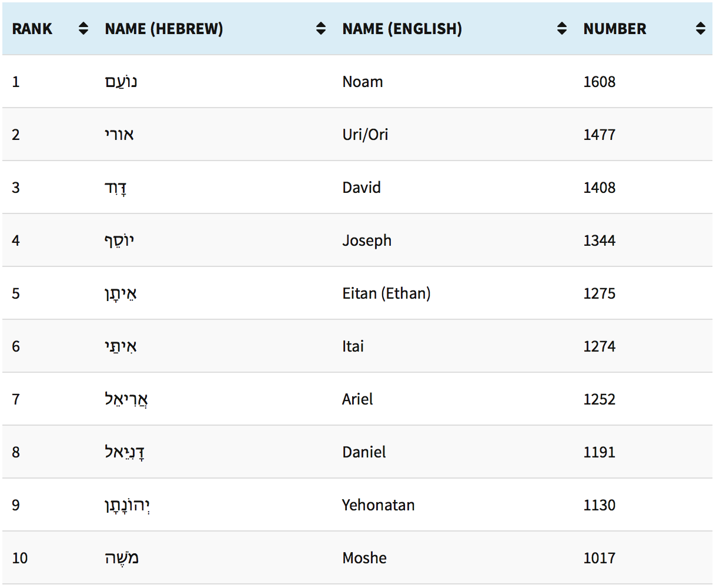716x588 pixels.
Task: Click the Uri/Ori English name cell
Action: [x=365, y=135]
